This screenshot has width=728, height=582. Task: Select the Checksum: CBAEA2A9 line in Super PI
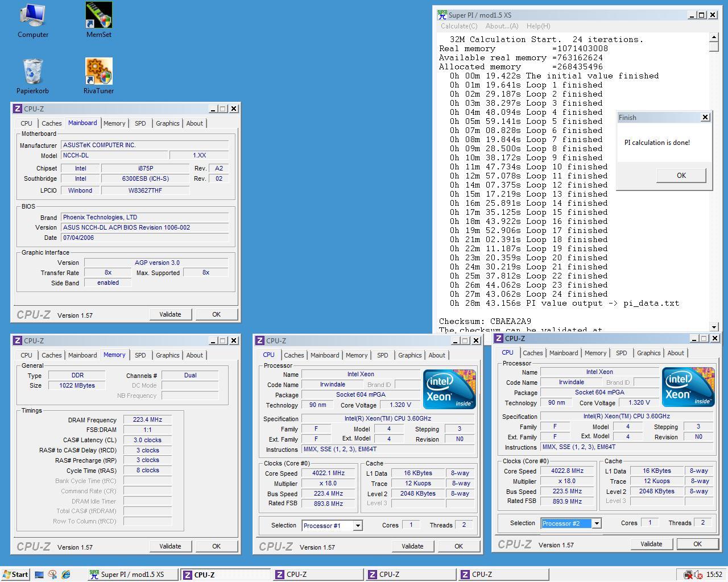485,321
